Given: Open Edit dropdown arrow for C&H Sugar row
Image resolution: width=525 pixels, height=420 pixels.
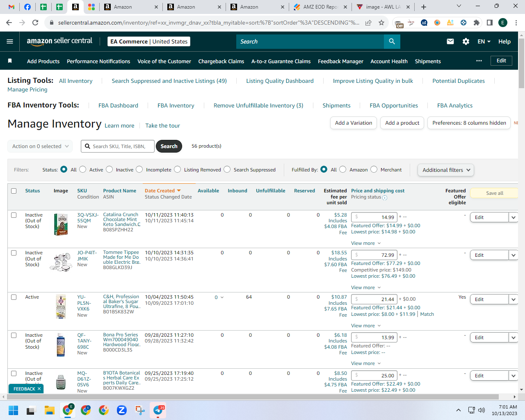Looking at the screenshot, I should 514,299.
